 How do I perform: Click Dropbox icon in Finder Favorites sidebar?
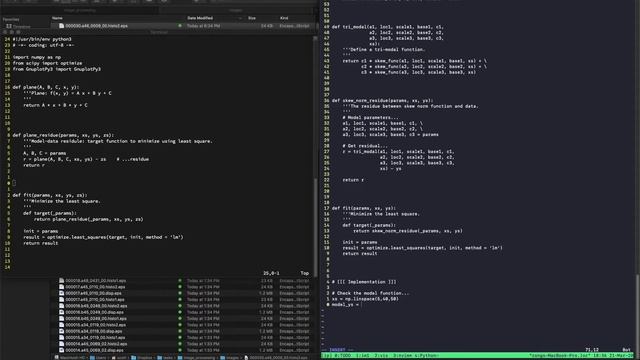9,26
